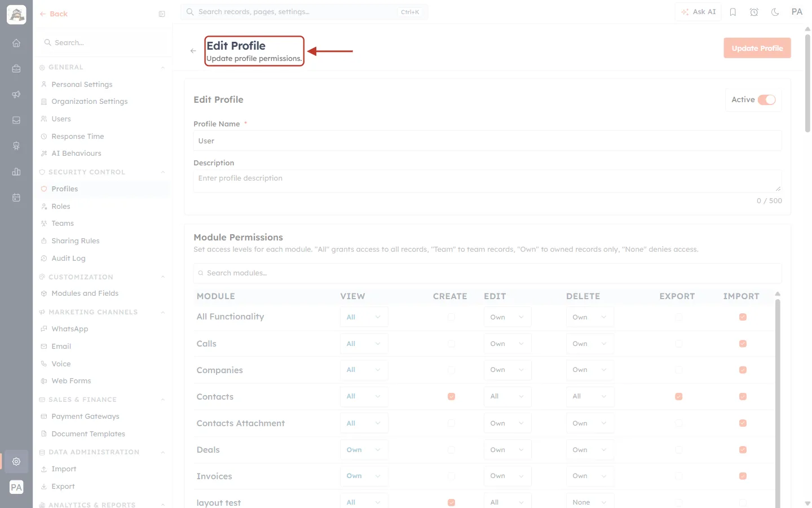
Task: Open Roles in settings sidebar
Action: (60, 207)
